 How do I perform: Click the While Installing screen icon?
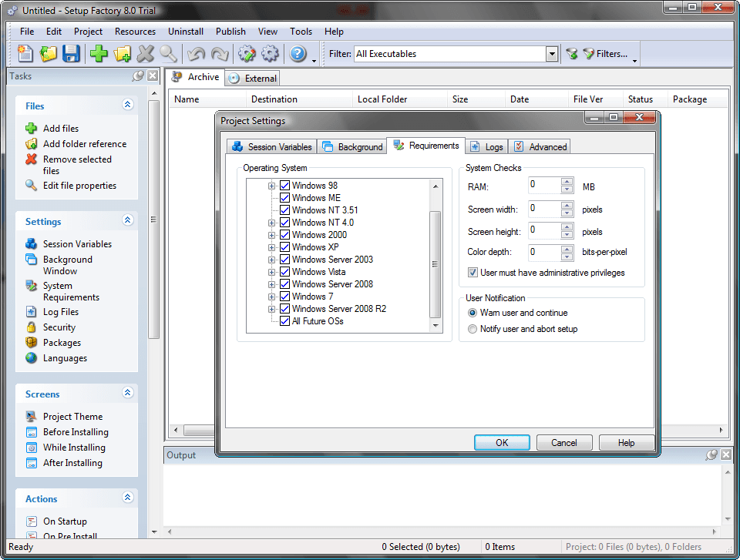pyautogui.click(x=31, y=448)
